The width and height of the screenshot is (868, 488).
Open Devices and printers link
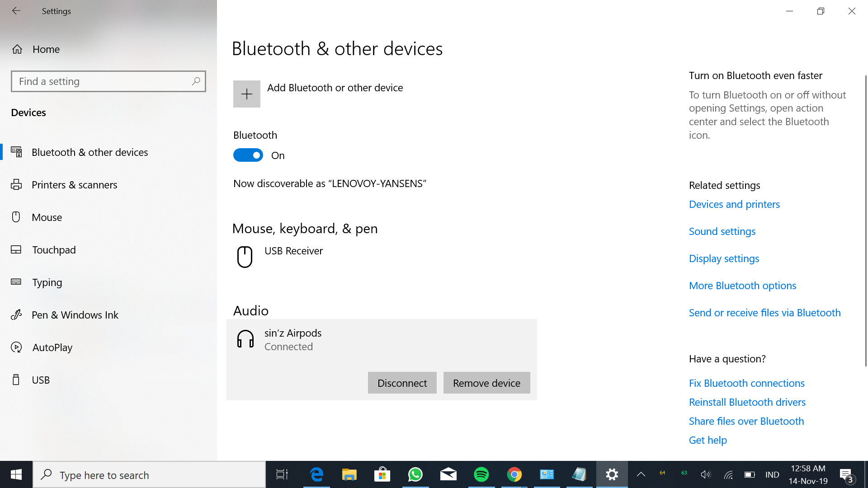(734, 204)
